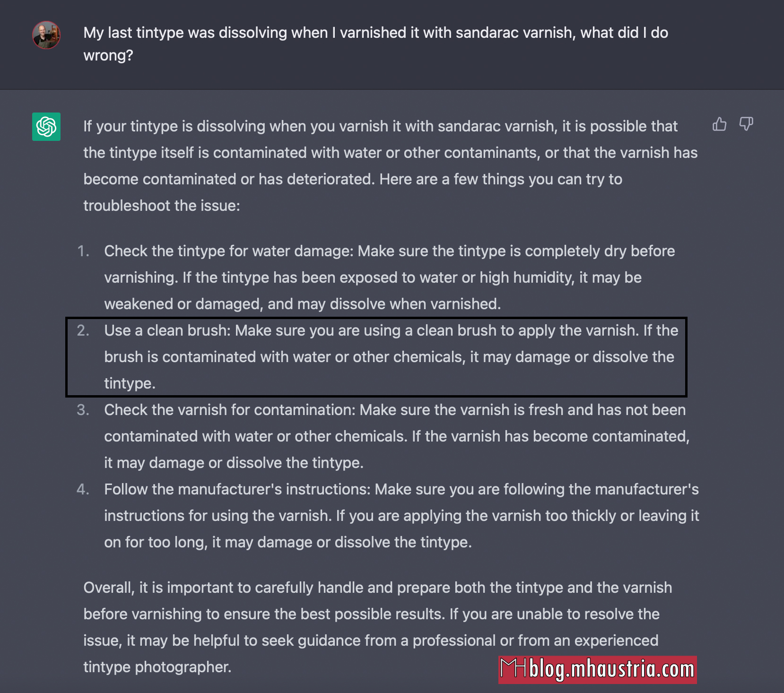784x693 pixels.
Task: Click 'Check the varnish for contamination' item
Action: point(397,436)
